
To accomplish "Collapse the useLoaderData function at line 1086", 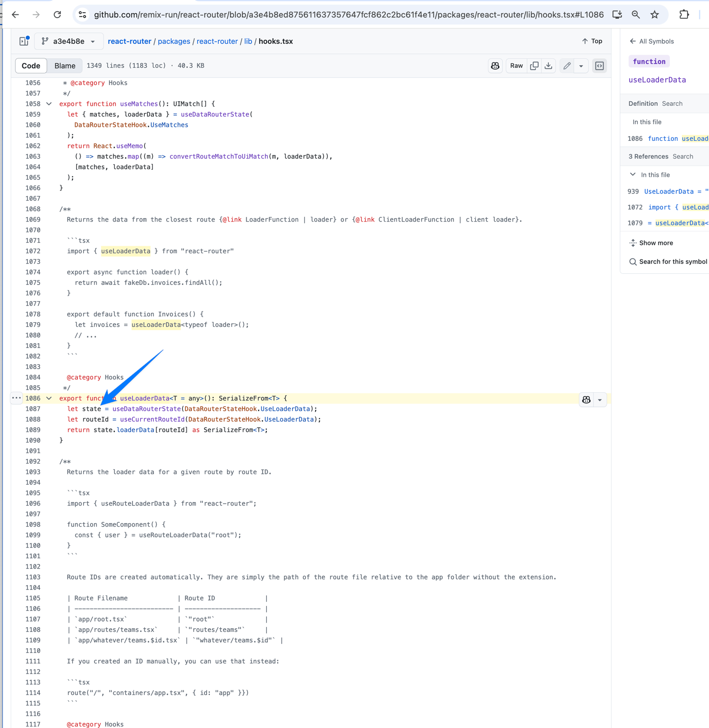I will click(49, 398).
